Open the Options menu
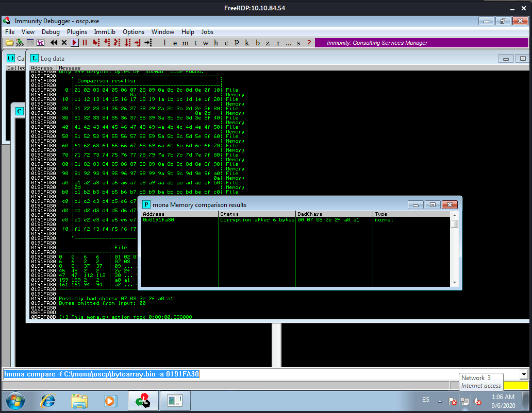The image size is (532, 413). pos(134,32)
